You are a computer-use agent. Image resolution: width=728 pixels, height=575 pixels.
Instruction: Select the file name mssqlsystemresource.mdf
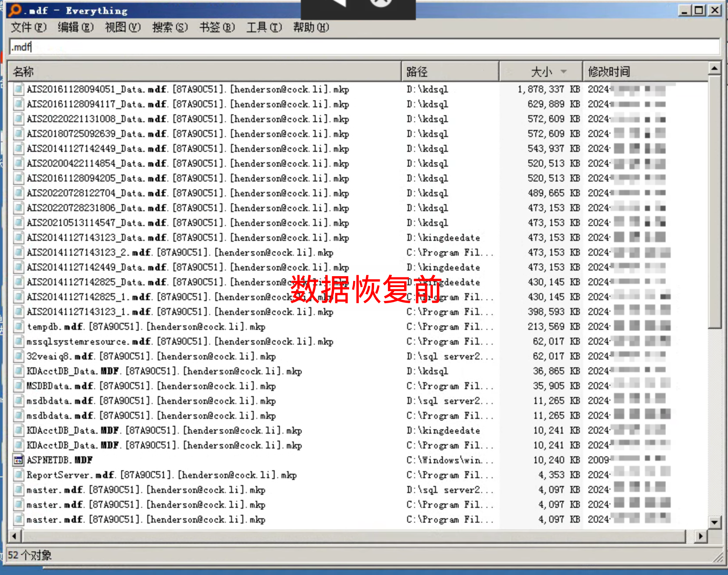(180, 342)
